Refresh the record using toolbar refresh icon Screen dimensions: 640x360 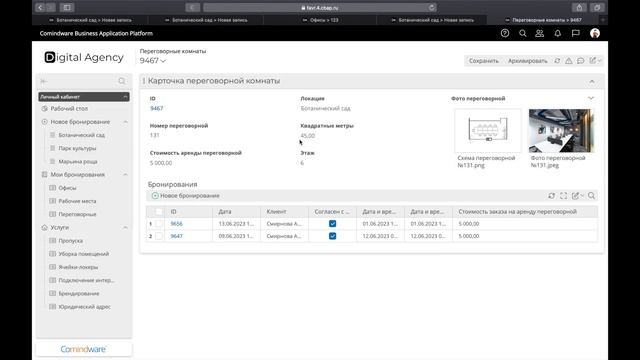557,61
